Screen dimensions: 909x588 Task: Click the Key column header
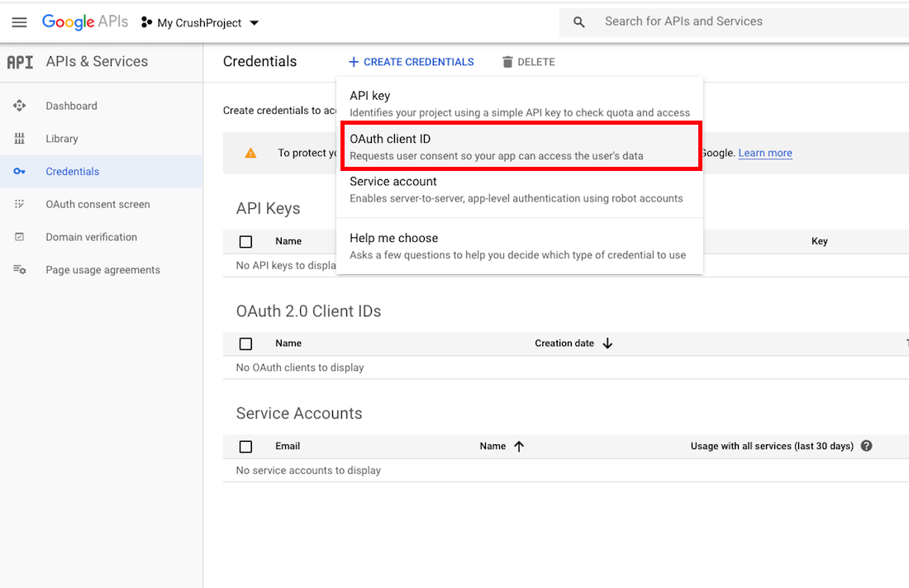click(819, 241)
